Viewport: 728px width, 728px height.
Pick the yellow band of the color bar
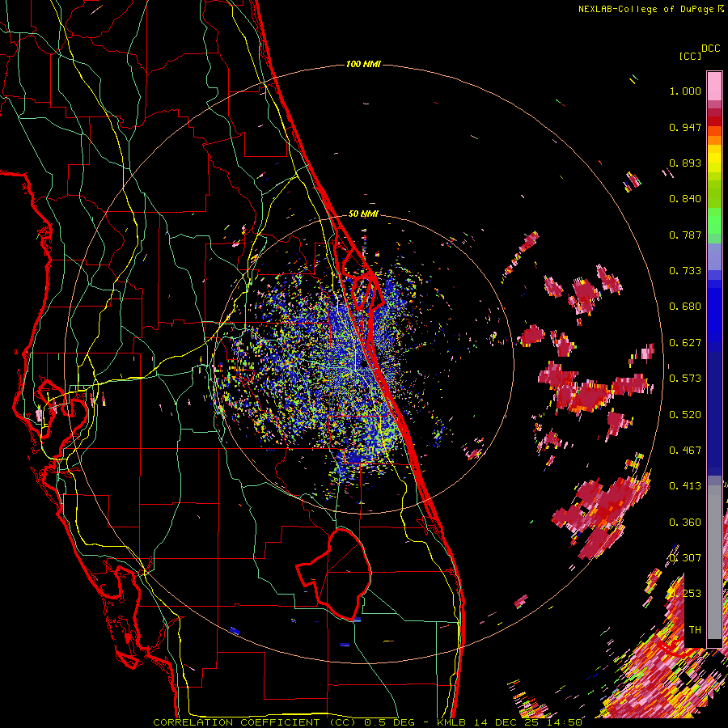pyautogui.click(x=714, y=159)
